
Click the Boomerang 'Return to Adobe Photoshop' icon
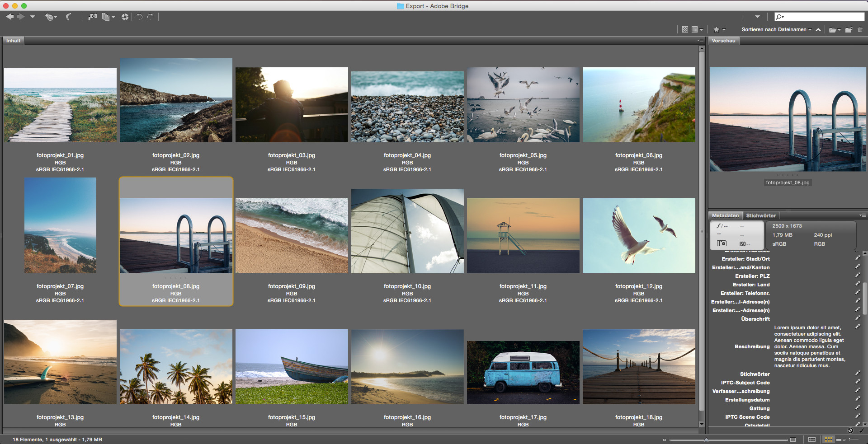68,17
